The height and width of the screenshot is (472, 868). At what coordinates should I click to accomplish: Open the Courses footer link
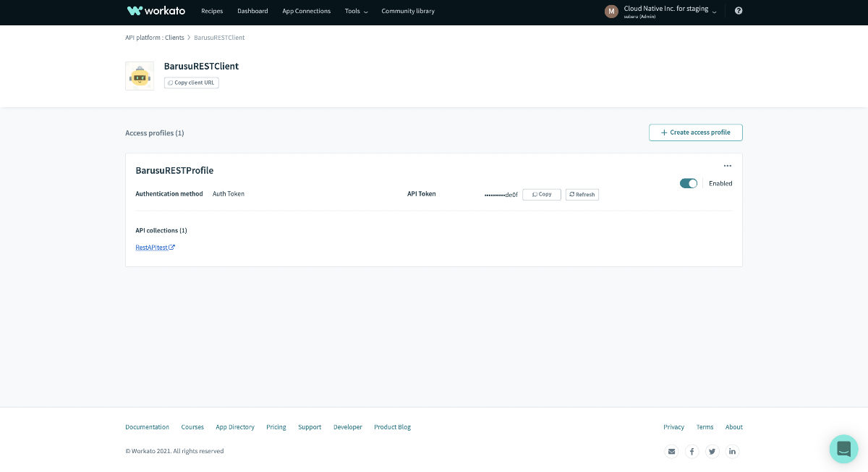pyautogui.click(x=192, y=427)
